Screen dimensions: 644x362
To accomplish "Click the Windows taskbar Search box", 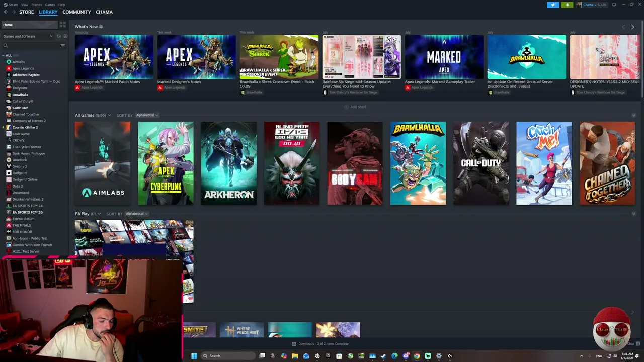I will [227, 356].
